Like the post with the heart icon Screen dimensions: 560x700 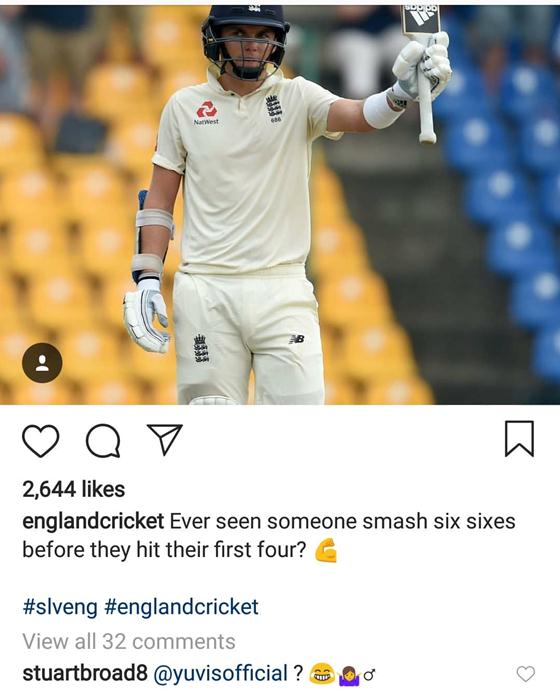[41, 440]
